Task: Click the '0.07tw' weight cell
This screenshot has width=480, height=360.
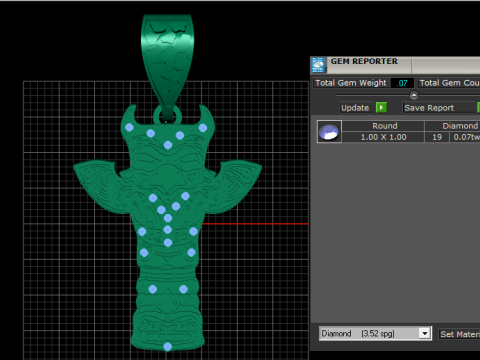Action: point(466,137)
